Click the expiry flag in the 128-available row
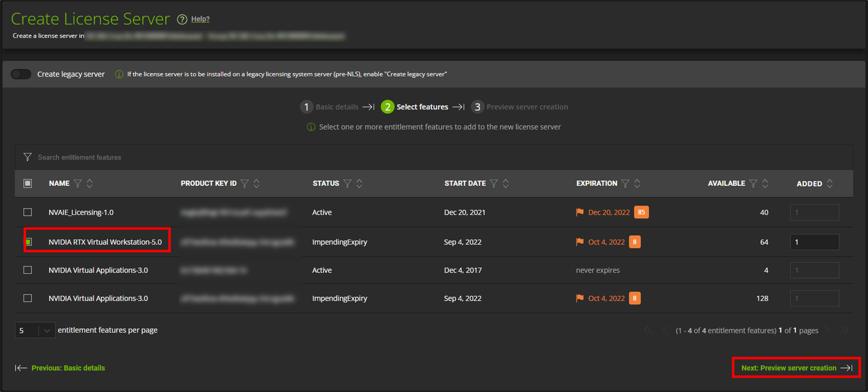This screenshot has width=868, height=392. (580, 298)
